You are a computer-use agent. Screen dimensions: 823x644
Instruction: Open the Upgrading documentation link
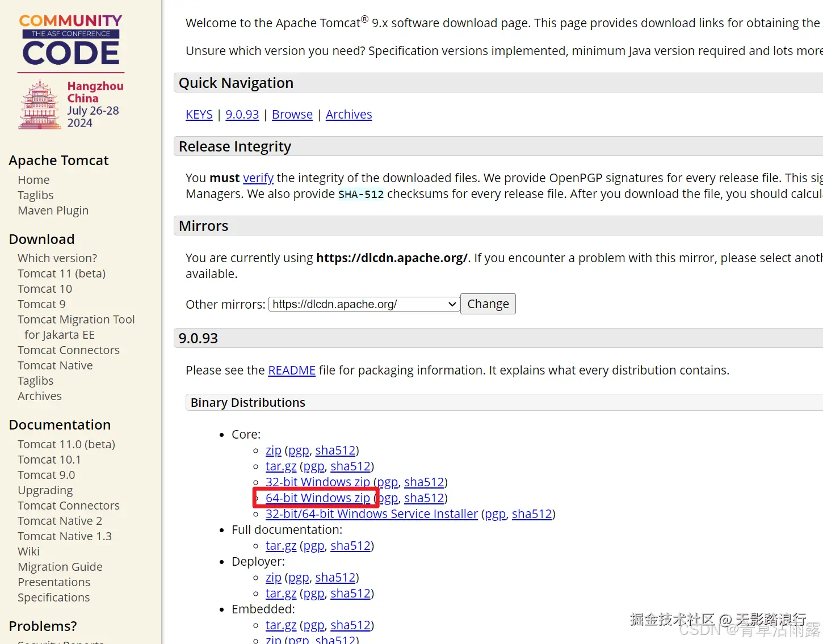tap(45, 490)
